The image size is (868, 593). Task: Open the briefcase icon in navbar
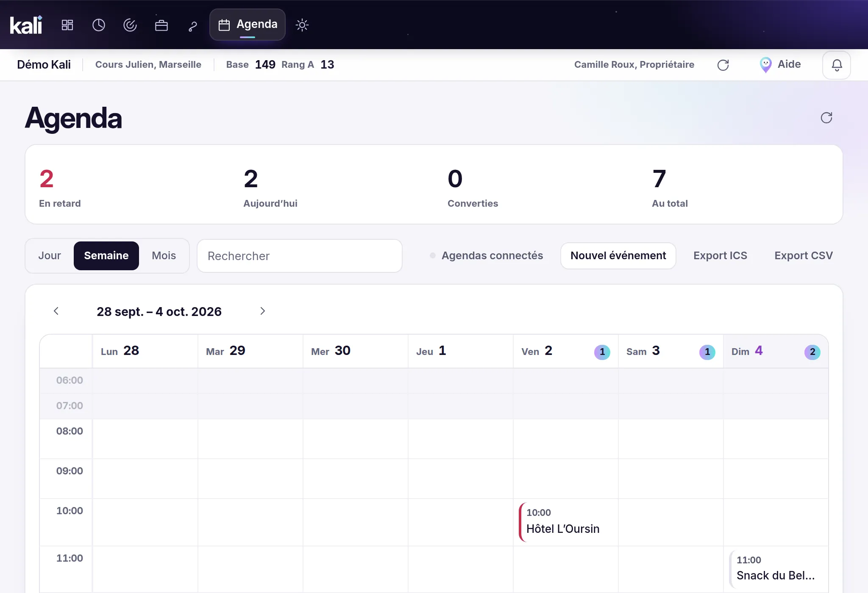pos(161,25)
